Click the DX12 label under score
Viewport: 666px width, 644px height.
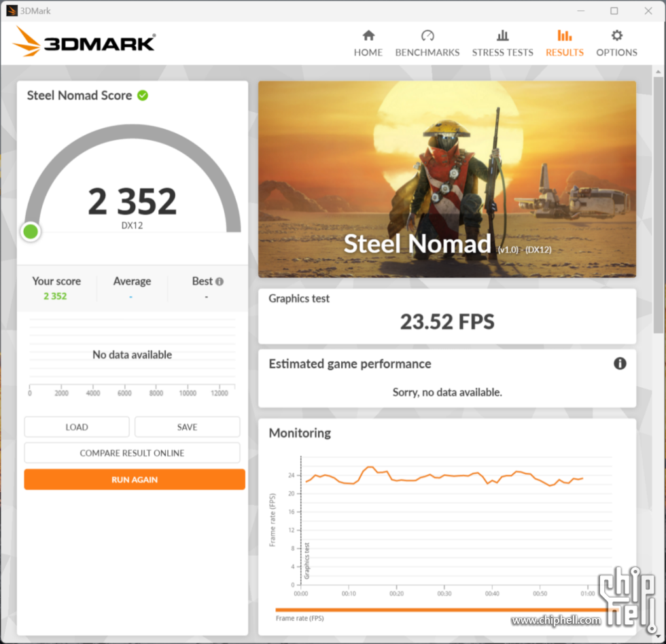pyautogui.click(x=132, y=226)
